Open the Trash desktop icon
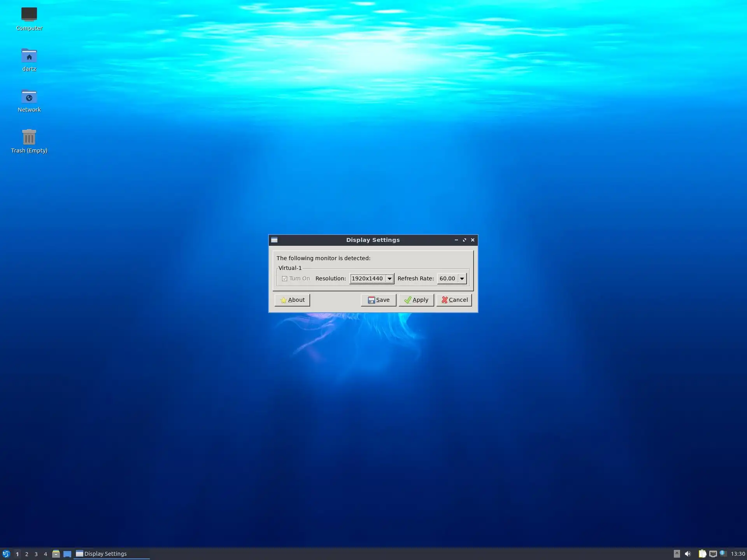 (x=29, y=137)
